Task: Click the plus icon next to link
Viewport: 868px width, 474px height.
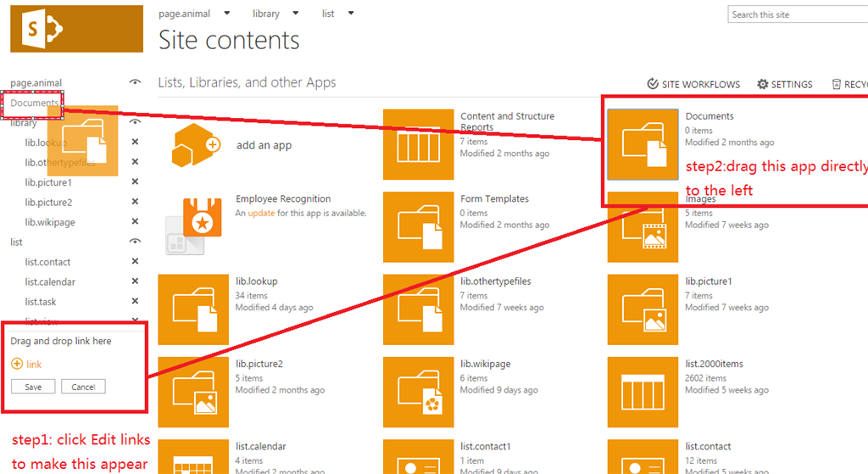Action: 17,364
